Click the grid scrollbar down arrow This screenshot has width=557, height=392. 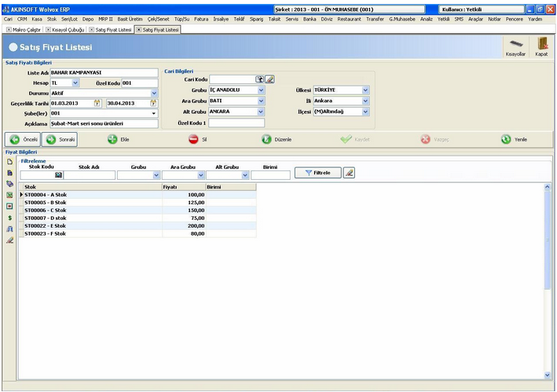pos(547,375)
